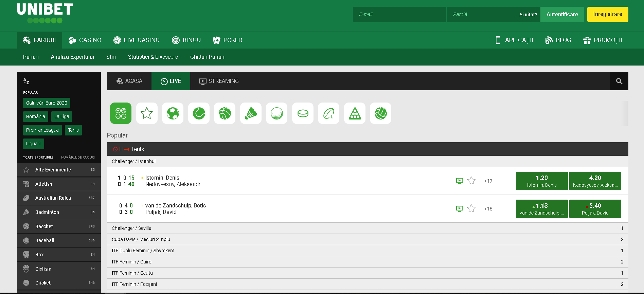This screenshot has height=294, width=644.
Task: Bet on Poljak, David at 5.40
Action: click(x=595, y=209)
